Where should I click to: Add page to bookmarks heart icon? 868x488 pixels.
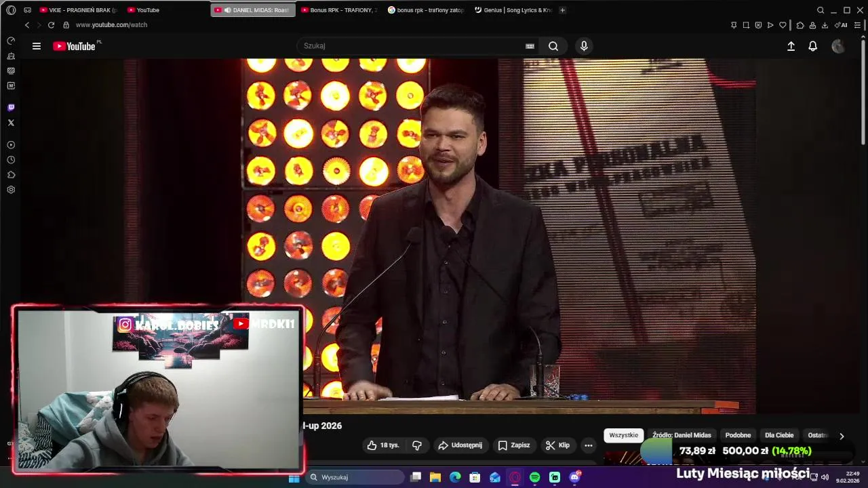(x=783, y=25)
